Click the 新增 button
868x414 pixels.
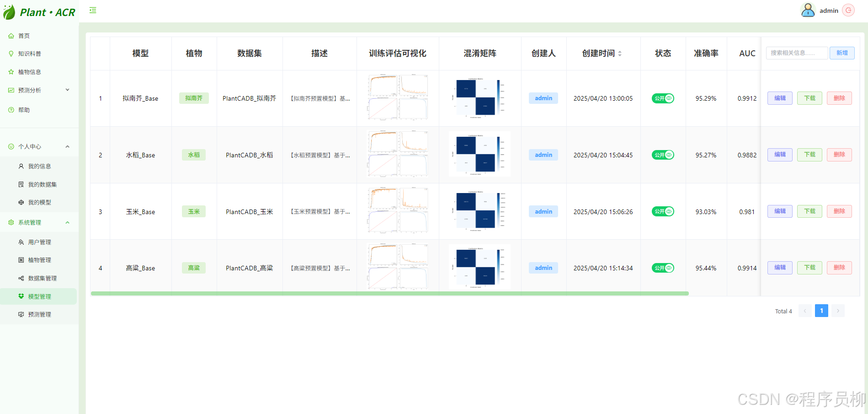click(x=842, y=53)
